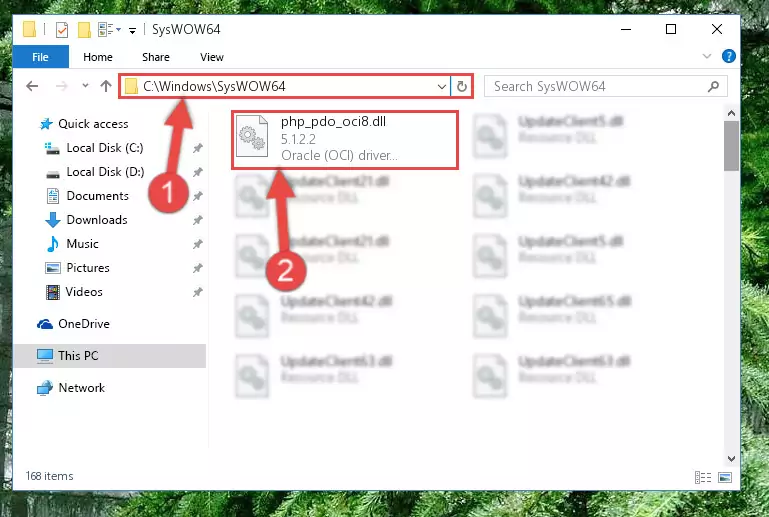Screen dimensions: 769x517
Task: Switch to the Share ribbon tab
Action: coord(155,57)
